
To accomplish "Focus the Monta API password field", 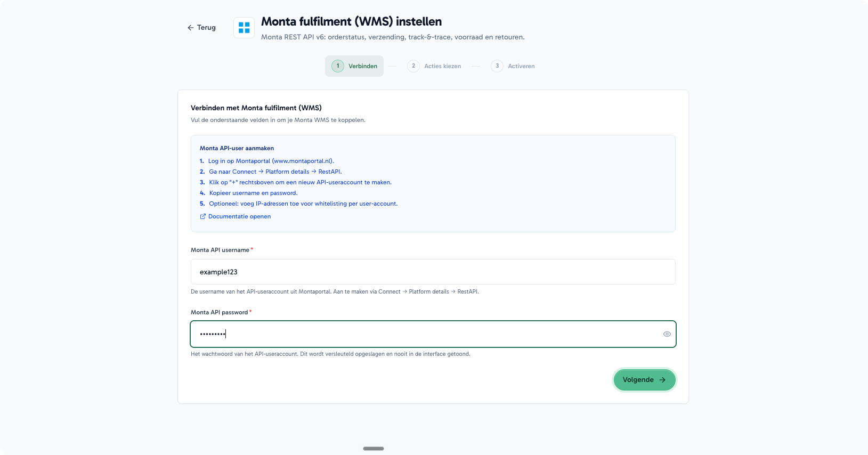I will coord(433,334).
